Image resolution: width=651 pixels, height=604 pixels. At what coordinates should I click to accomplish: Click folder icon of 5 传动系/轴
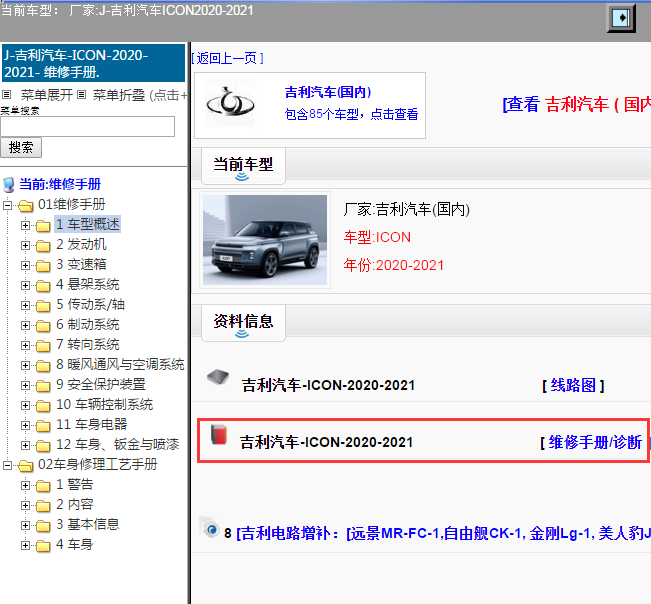tap(43, 306)
